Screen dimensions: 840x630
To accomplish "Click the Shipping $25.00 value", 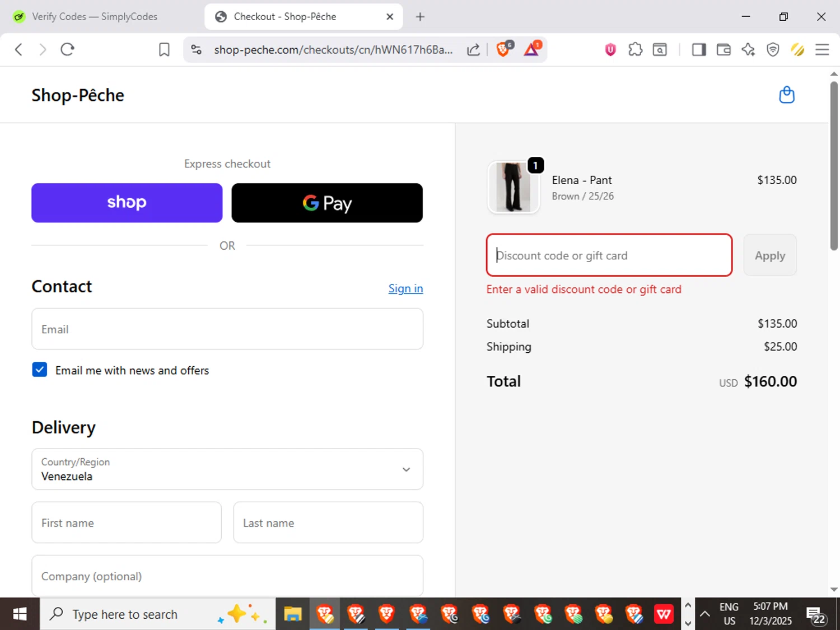I will click(781, 347).
